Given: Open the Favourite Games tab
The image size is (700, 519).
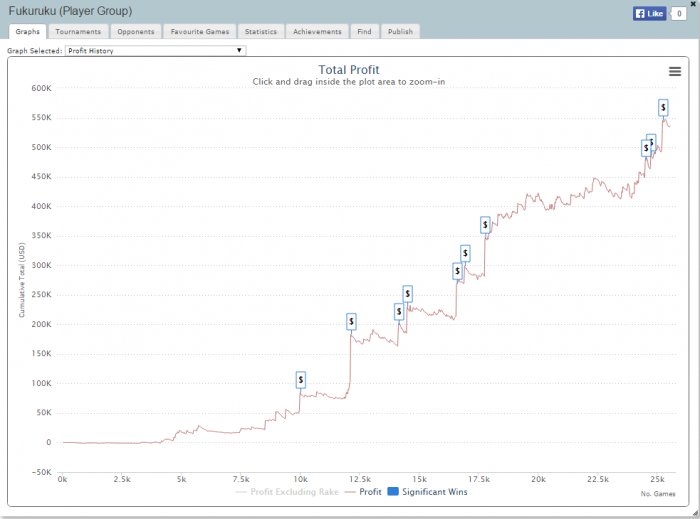Looking at the screenshot, I should 200,32.
